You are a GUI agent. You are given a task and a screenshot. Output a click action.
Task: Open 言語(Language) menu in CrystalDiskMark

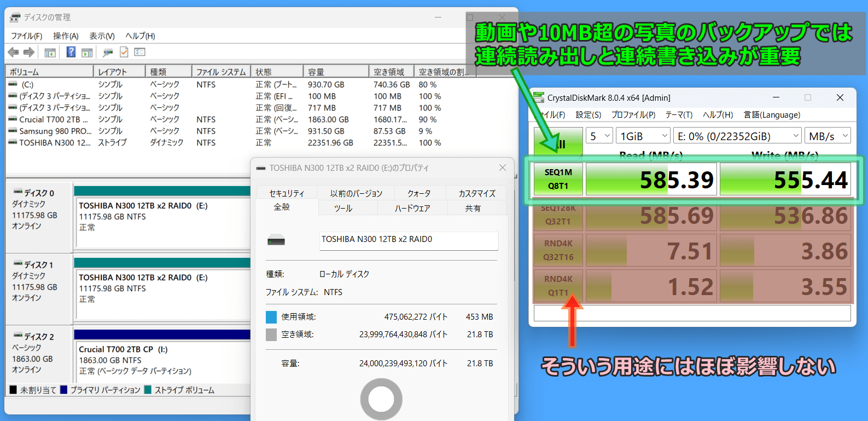pos(772,114)
